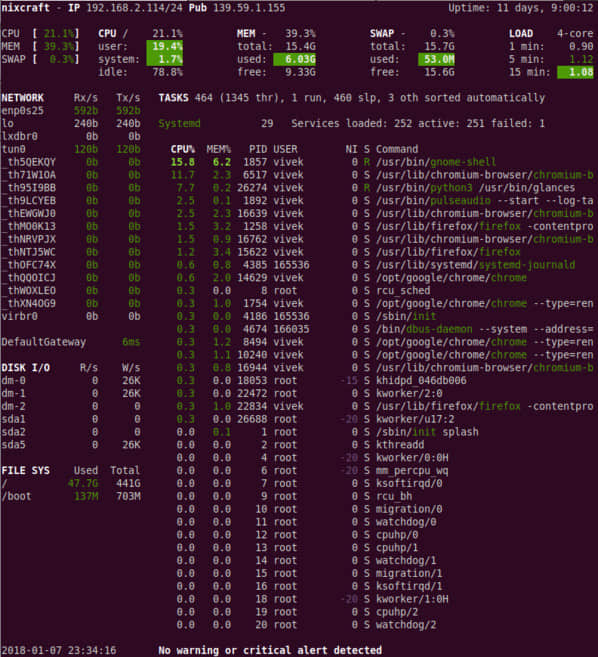Click the highlighted swap used 53.0M value
The image size is (598, 657).
tap(436, 59)
